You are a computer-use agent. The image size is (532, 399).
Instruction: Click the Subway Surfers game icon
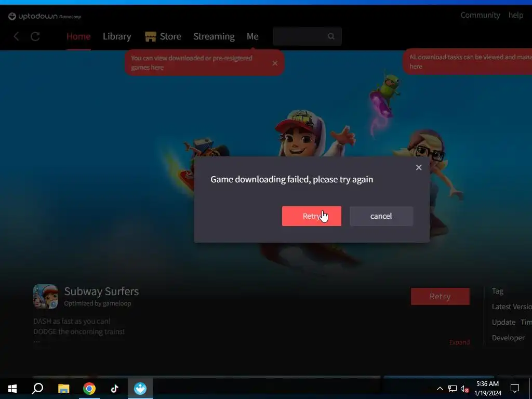pos(46,296)
